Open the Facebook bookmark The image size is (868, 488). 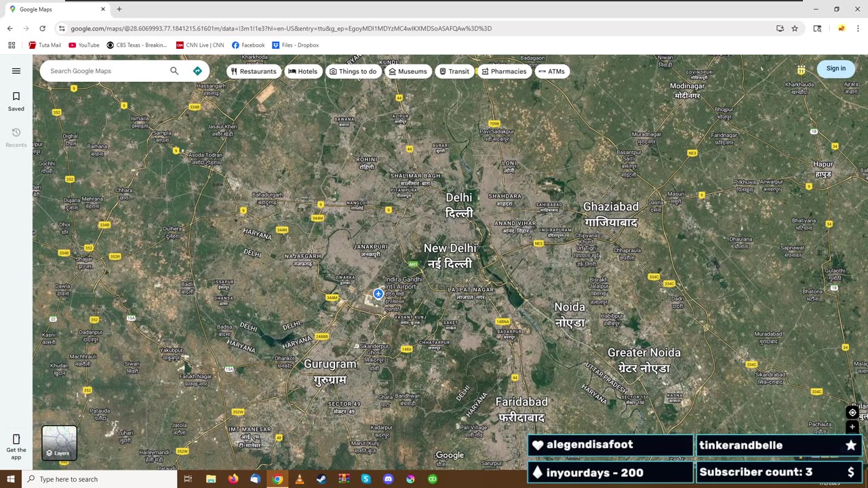click(248, 45)
